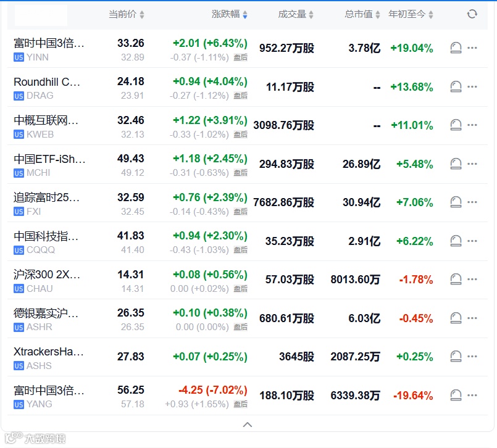Open the 追踪富时25… FXI stock
This screenshot has height=448, width=497.
coord(46,204)
